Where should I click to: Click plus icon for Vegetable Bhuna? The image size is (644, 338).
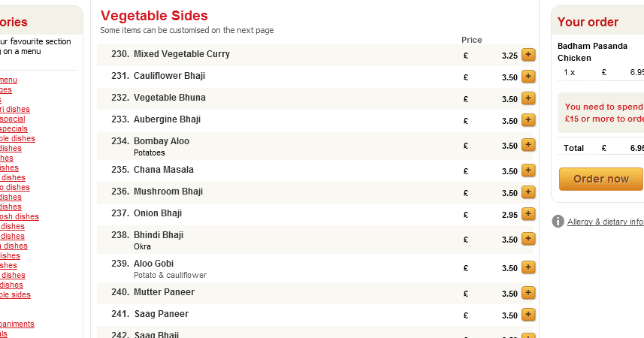click(528, 98)
